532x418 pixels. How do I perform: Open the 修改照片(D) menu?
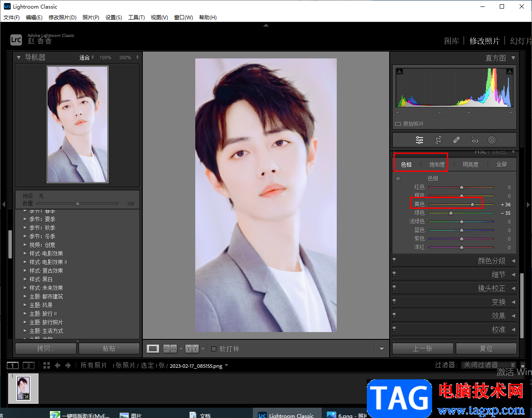tap(62, 17)
